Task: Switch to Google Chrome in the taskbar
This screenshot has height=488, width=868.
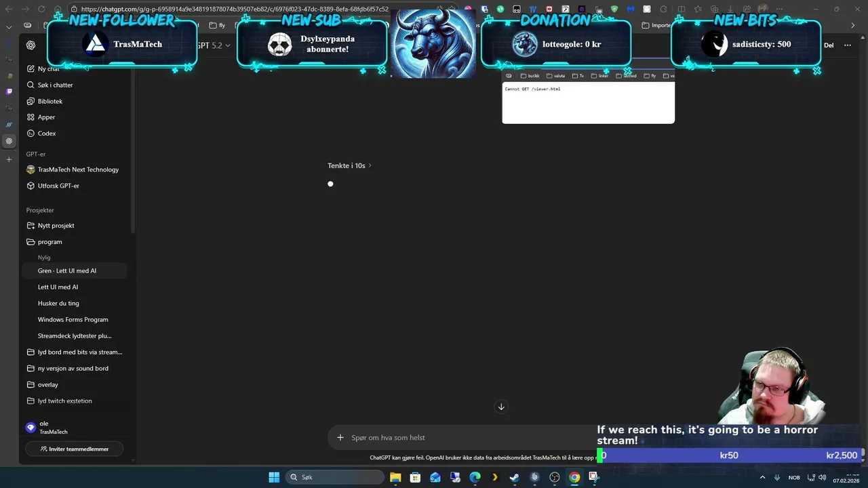Action: click(574, 477)
